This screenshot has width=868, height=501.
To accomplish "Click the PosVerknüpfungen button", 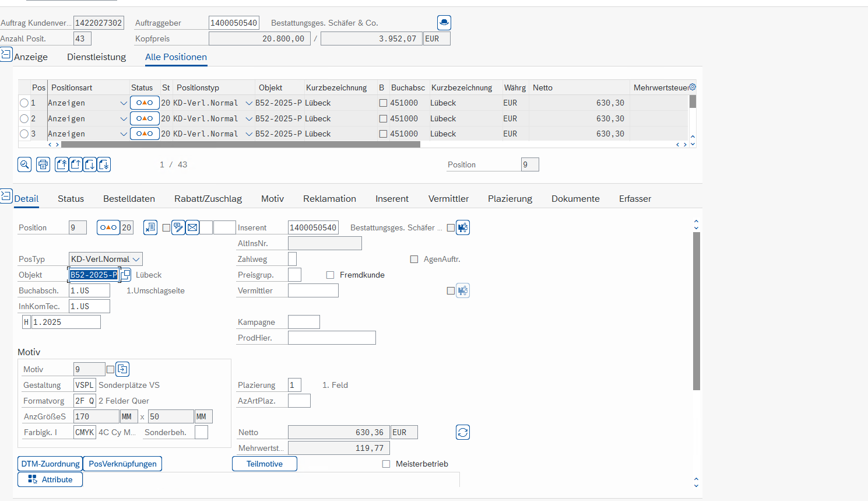I will click(122, 464).
